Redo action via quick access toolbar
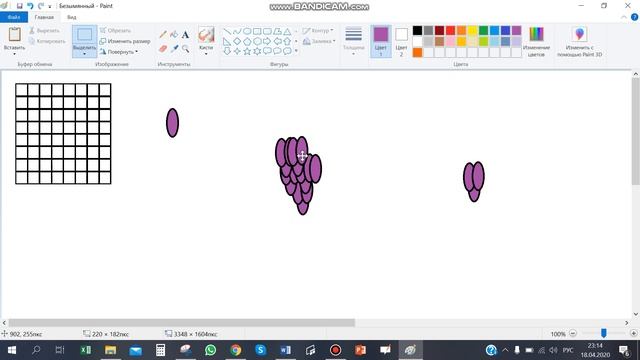The image size is (640, 360). pyautogui.click(x=40, y=6)
